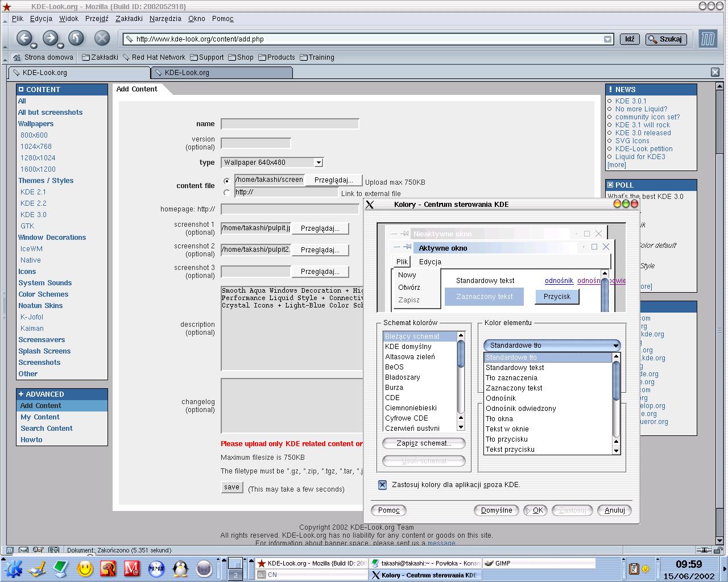
Task: Open Strona domowa home bookmark
Action: click(x=44, y=57)
